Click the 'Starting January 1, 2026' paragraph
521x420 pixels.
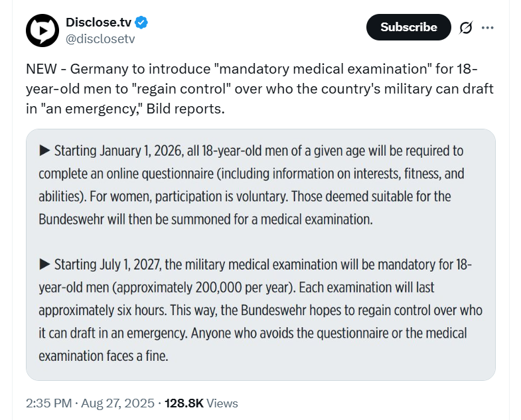[251, 185]
